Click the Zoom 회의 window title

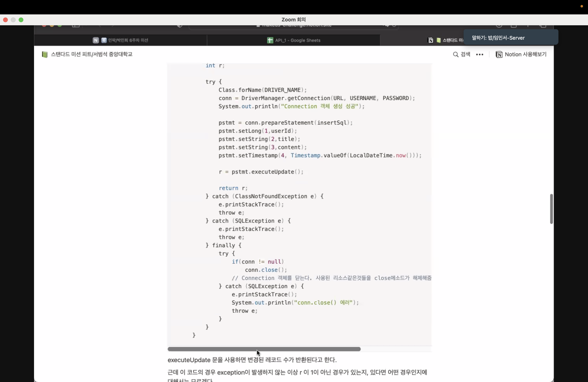point(293,19)
